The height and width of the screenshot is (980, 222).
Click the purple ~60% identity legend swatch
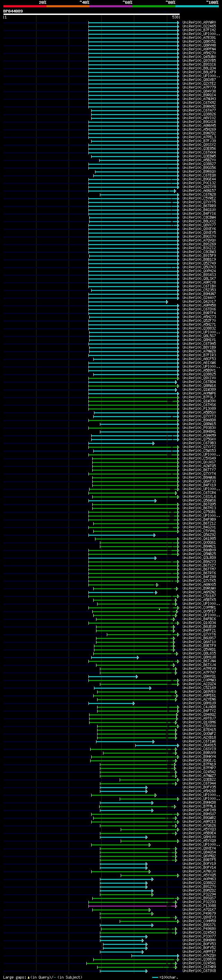(111, 6)
